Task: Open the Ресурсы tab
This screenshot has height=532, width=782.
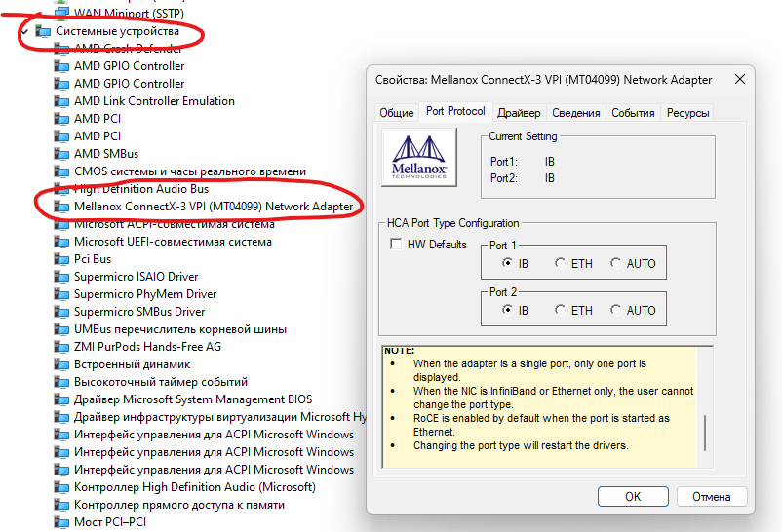Action: (687, 113)
